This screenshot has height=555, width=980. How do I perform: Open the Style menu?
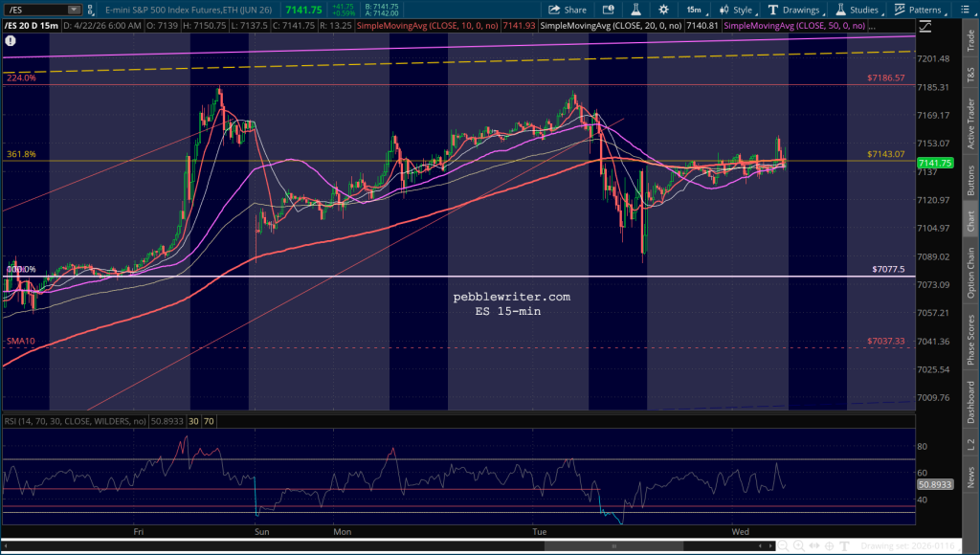[x=735, y=10]
